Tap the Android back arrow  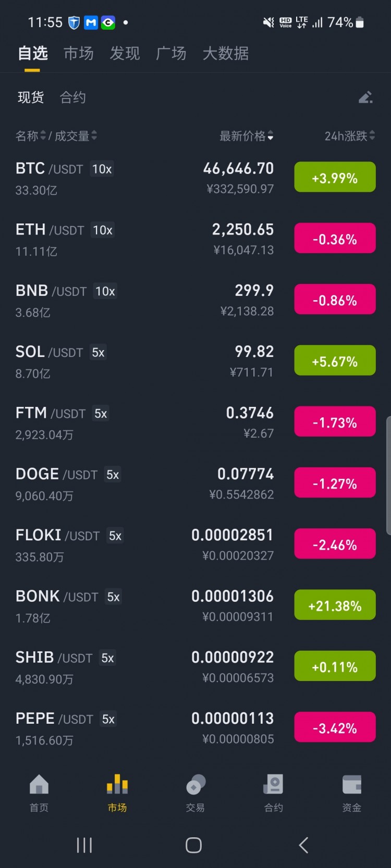coord(304,845)
